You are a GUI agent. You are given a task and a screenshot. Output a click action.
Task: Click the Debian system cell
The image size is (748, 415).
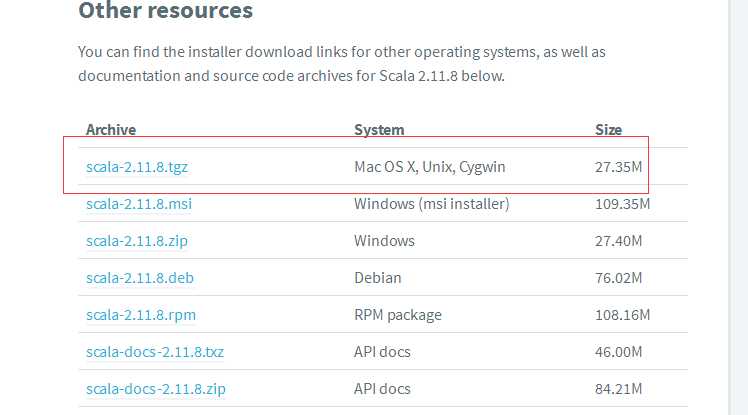point(377,278)
